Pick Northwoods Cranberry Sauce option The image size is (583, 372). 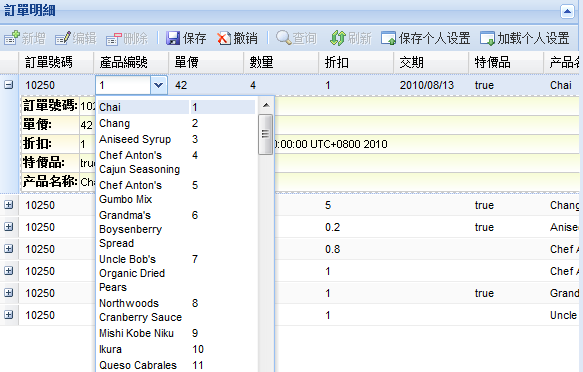pos(176,310)
